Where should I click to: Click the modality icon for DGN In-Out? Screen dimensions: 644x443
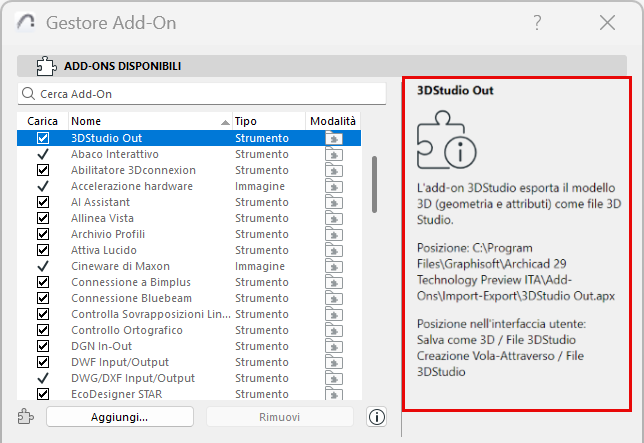pyautogui.click(x=334, y=346)
